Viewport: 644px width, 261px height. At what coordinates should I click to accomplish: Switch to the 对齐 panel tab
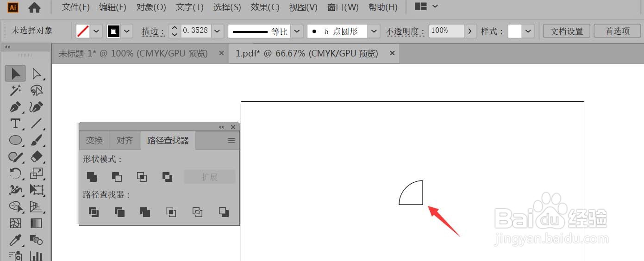[x=125, y=140]
